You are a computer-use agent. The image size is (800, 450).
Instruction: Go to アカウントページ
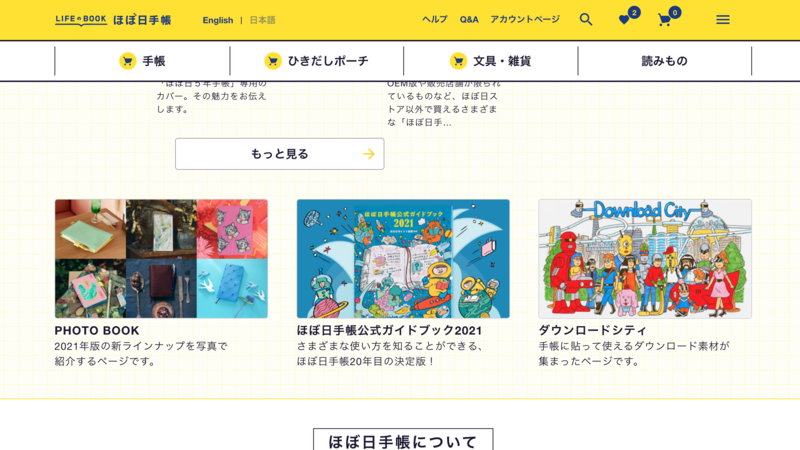point(525,19)
